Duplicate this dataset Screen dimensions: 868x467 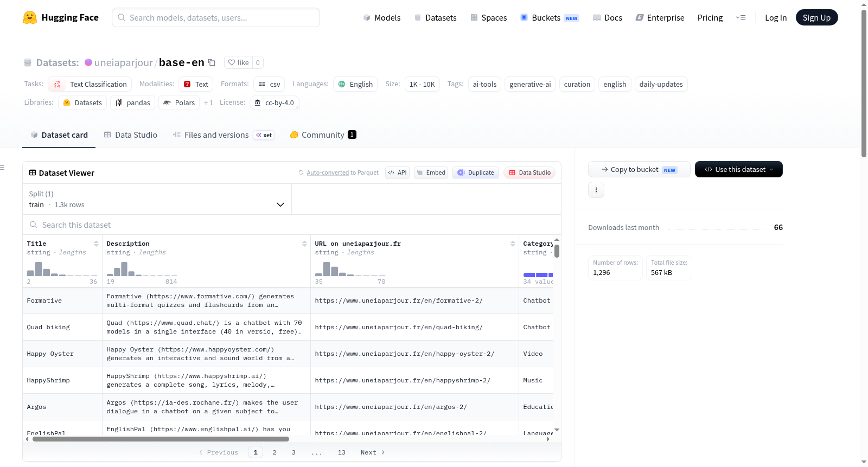476,172
